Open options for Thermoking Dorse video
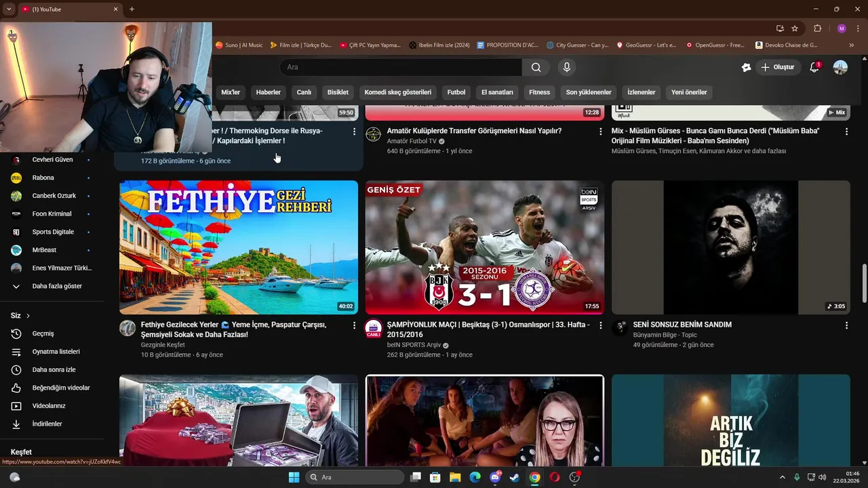 [x=354, y=131]
